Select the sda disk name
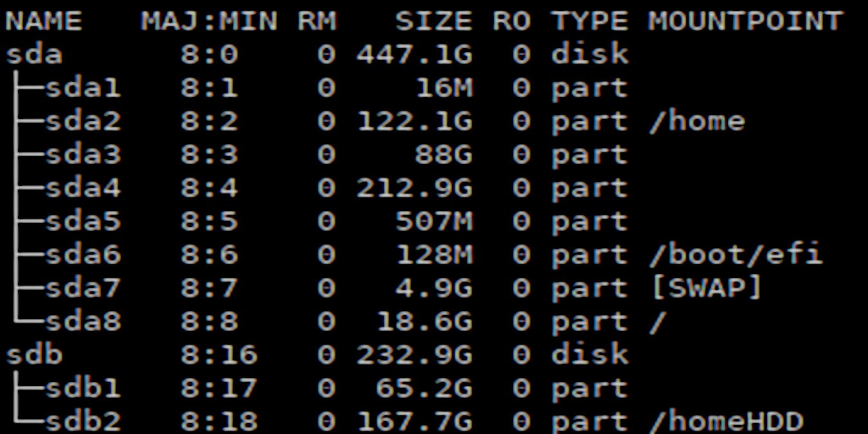 (34, 55)
